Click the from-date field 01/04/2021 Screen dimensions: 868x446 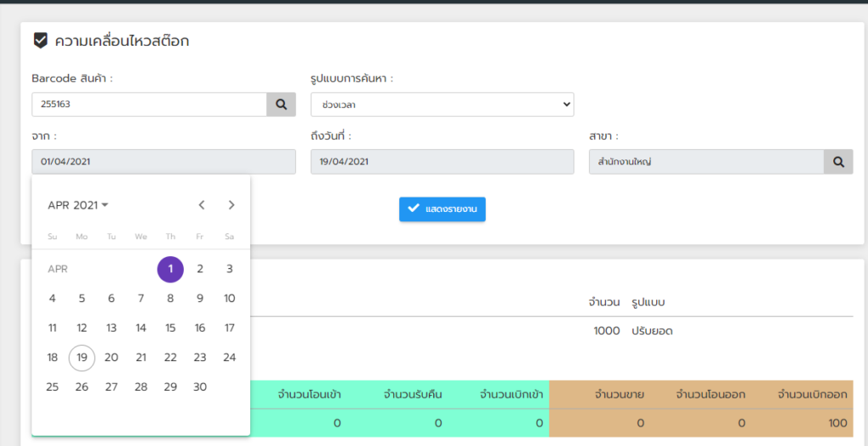tap(164, 162)
